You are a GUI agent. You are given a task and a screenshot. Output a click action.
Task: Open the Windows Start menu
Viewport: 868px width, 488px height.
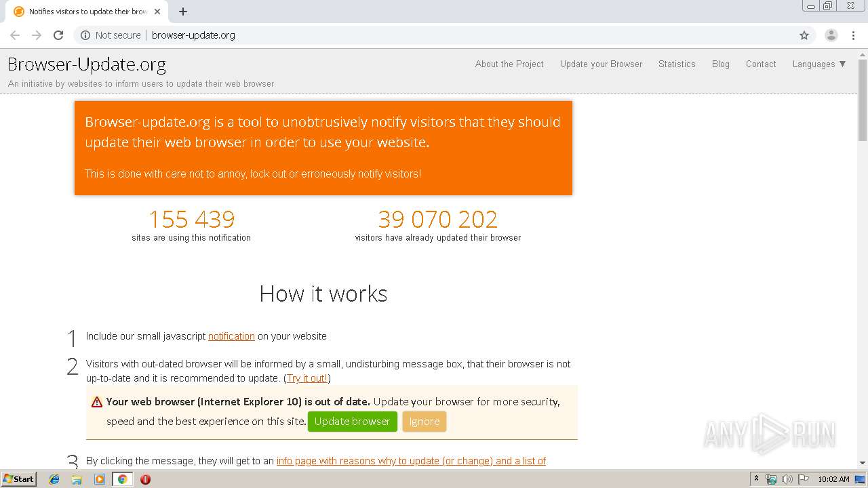coord(18,479)
